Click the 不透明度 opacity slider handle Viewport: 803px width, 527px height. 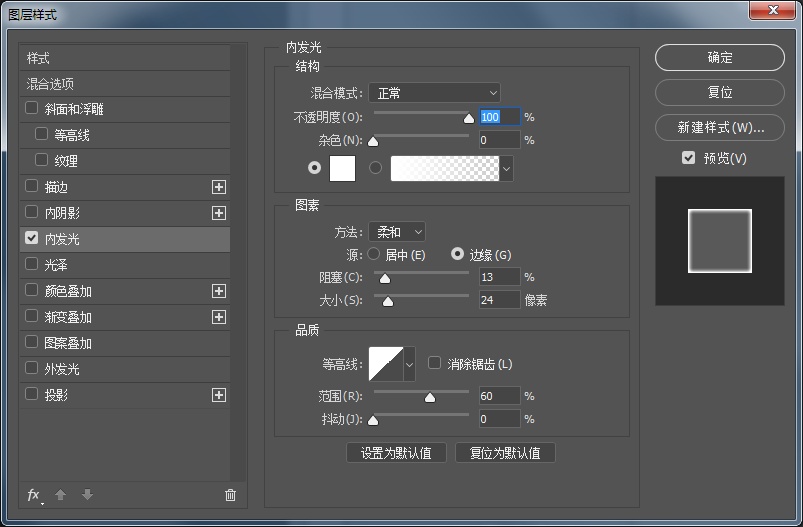pos(469,119)
